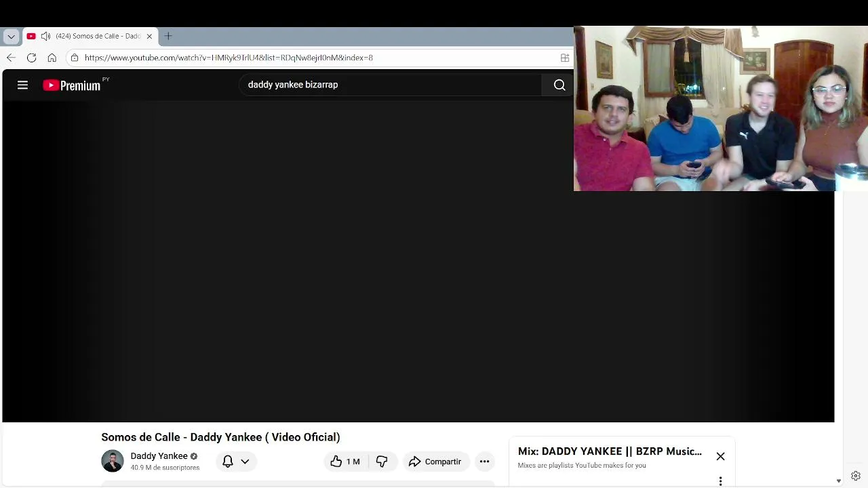Viewport: 868px width, 488px height.
Task: Open the Mix: DADDY YANKEE || BZRP title
Action: pos(610,451)
